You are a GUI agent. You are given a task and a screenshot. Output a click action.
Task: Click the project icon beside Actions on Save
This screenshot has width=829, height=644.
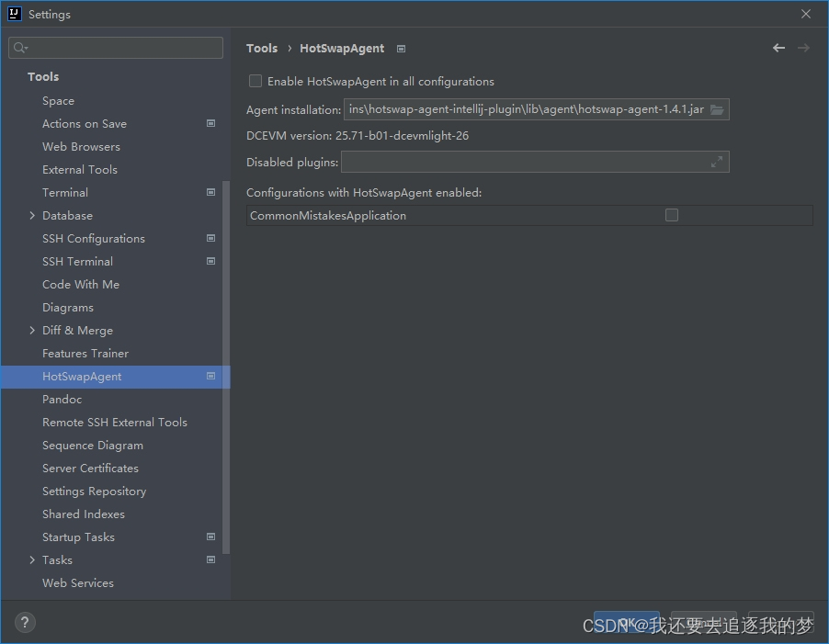coord(211,123)
